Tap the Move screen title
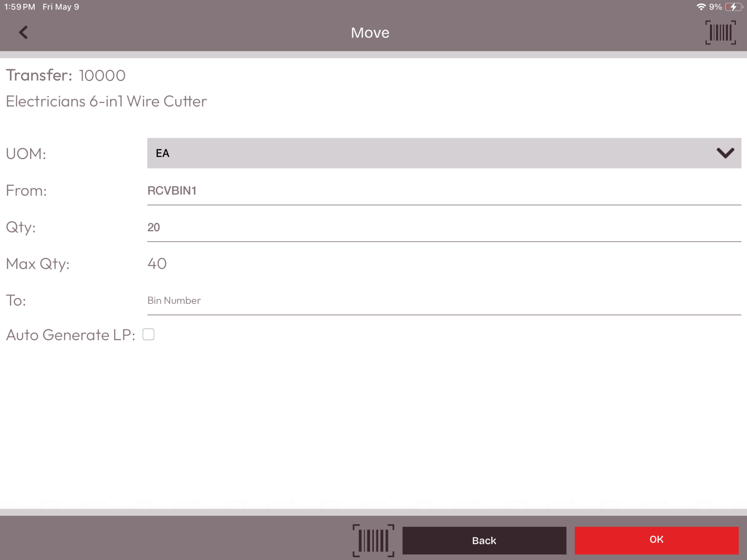Screen dimensions: 747x560 click(370, 33)
